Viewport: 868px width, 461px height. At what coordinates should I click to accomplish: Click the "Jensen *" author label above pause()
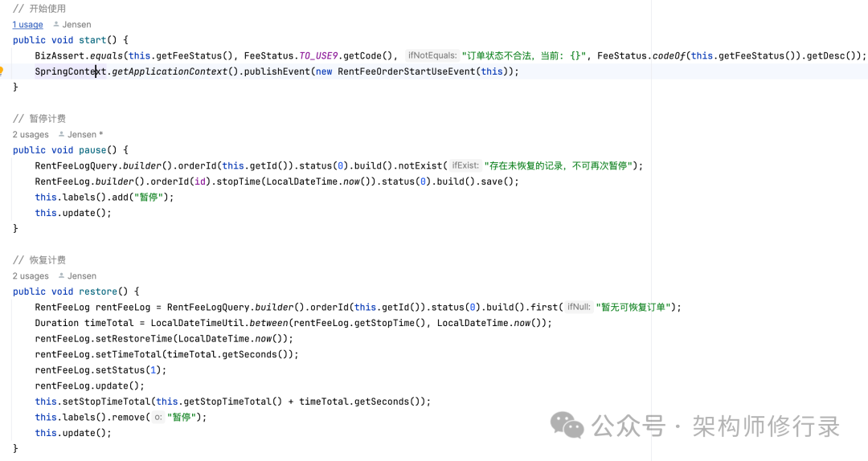[85, 134]
